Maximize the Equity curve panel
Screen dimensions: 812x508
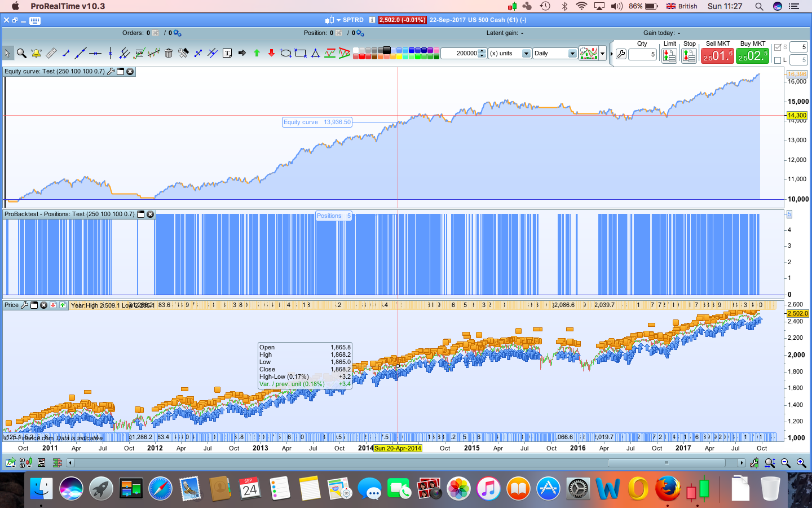[x=121, y=72]
